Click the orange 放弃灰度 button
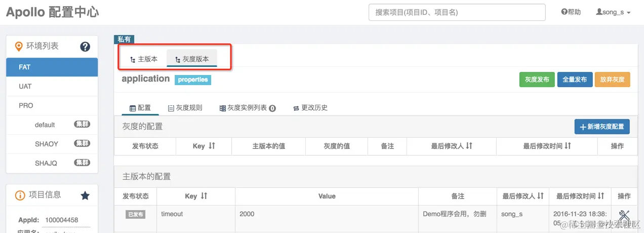This screenshot has height=233, width=644. coord(612,80)
